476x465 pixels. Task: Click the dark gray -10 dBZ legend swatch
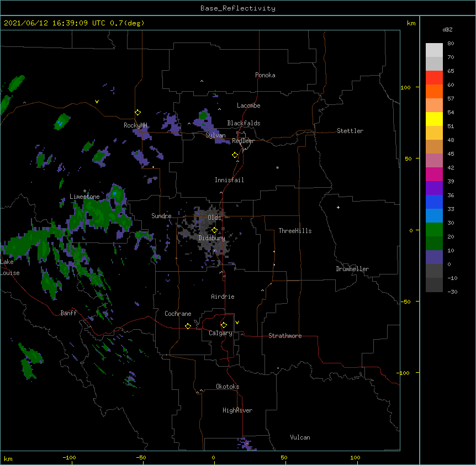click(x=434, y=285)
